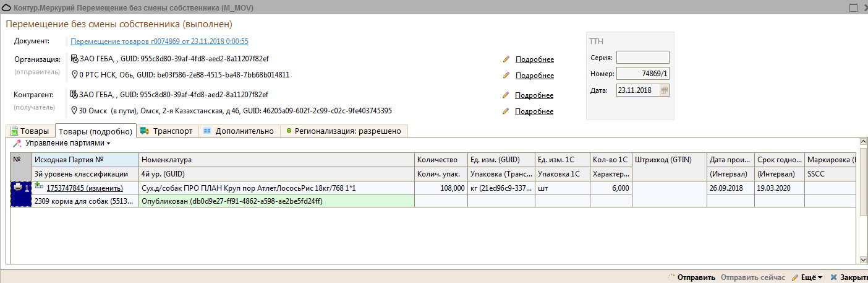Click batch link 1753747845 (изменить)
The width and height of the screenshot is (868, 283).
pos(85,188)
